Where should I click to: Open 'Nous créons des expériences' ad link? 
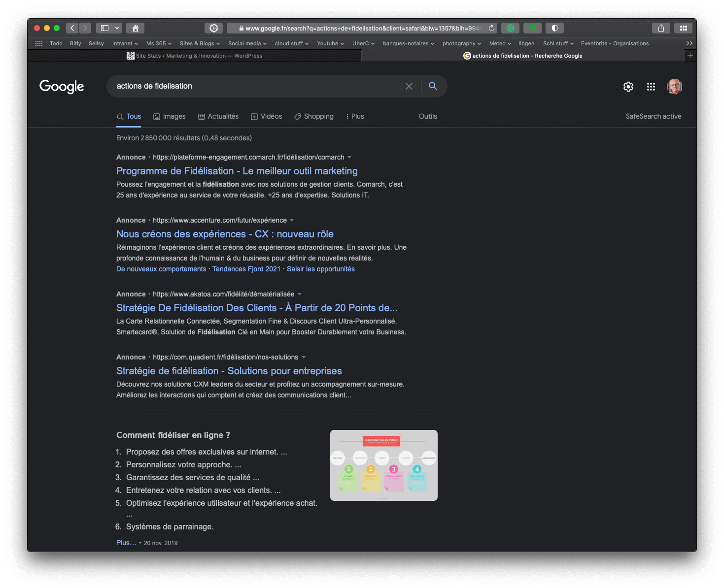tap(225, 234)
